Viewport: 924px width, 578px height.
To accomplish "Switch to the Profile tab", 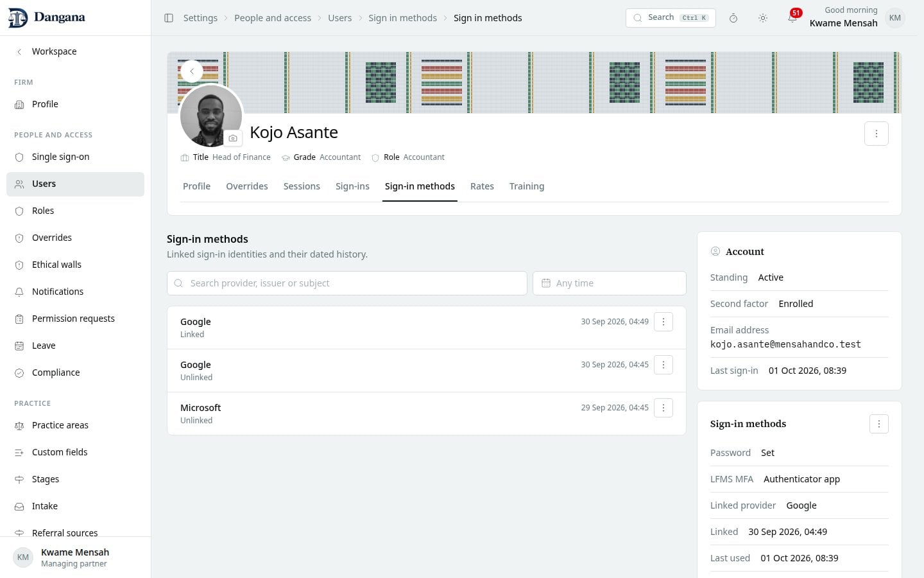I will [x=196, y=186].
